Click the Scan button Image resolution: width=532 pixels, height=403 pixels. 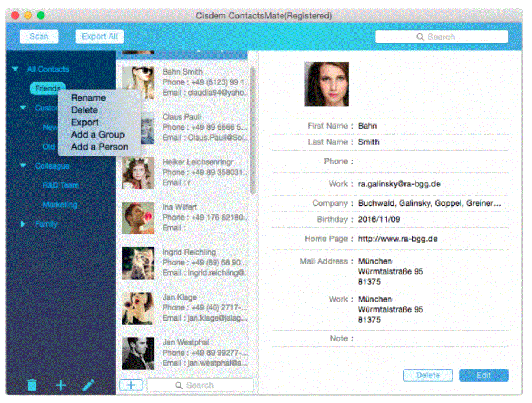pyautogui.click(x=39, y=36)
